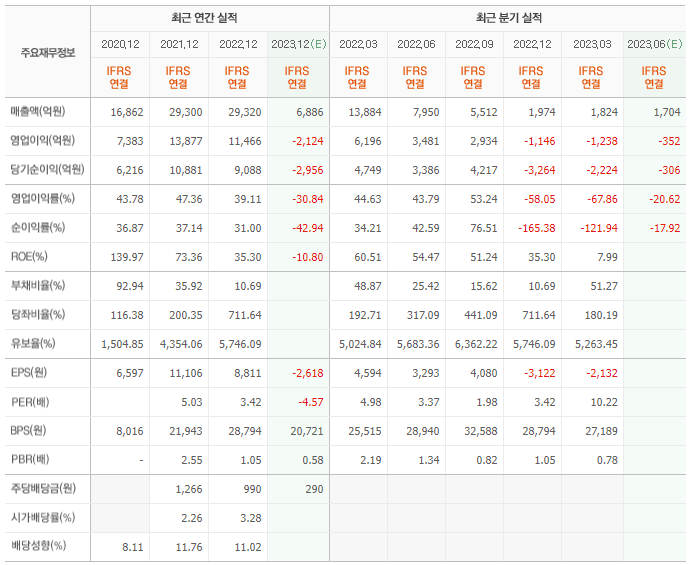This screenshot has width=691, height=565.
Task: Click the net margin value 76.51
Action: click(483, 228)
